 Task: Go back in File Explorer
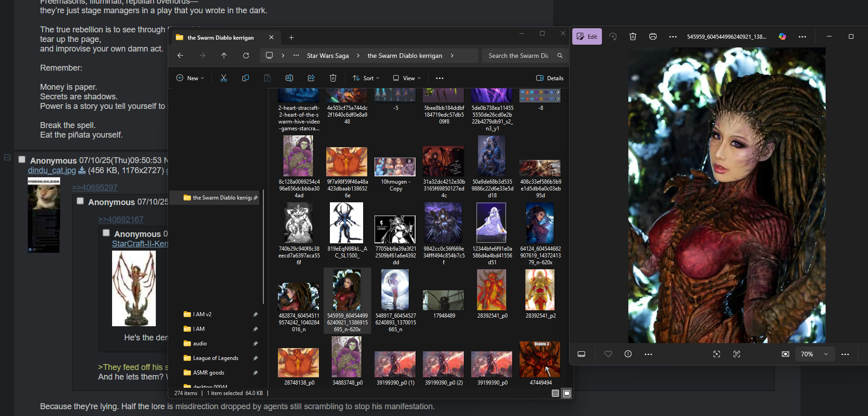coord(180,56)
